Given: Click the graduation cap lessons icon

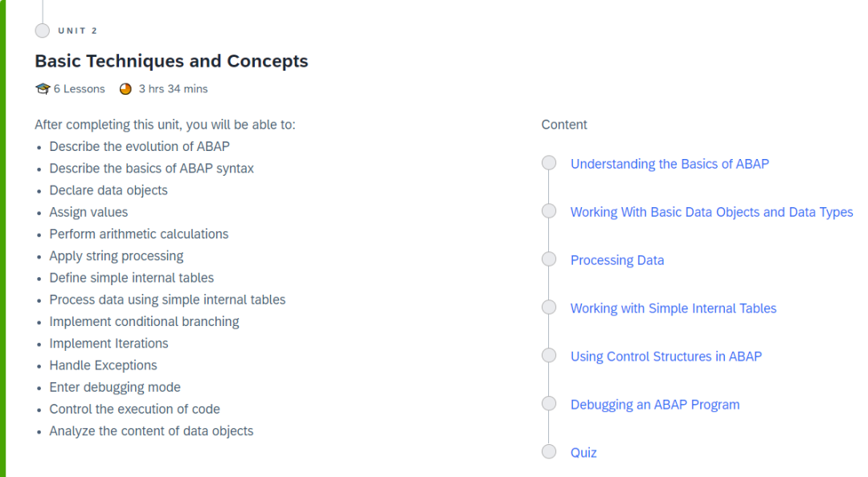Looking at the screenshot, I should click(x=43, y=88).
